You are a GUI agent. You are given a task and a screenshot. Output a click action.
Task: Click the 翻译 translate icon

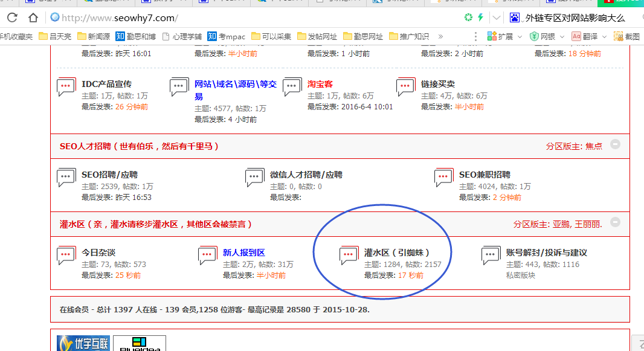pyautogui.click(x=576, y=36)
